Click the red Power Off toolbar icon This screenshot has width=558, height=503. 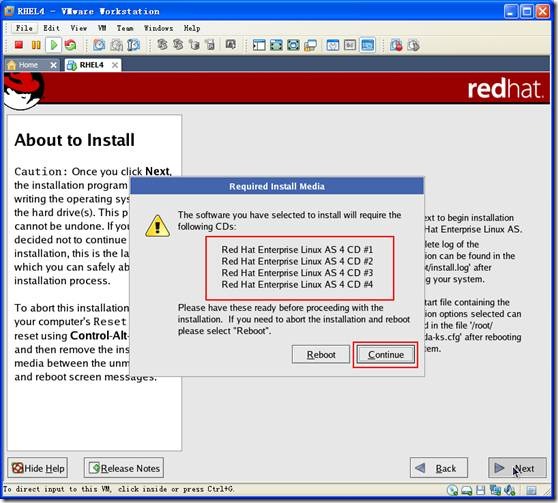point(19,45)
